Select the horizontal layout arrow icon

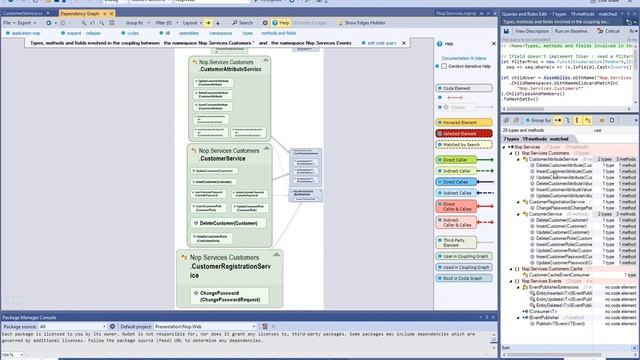(208, 23)
